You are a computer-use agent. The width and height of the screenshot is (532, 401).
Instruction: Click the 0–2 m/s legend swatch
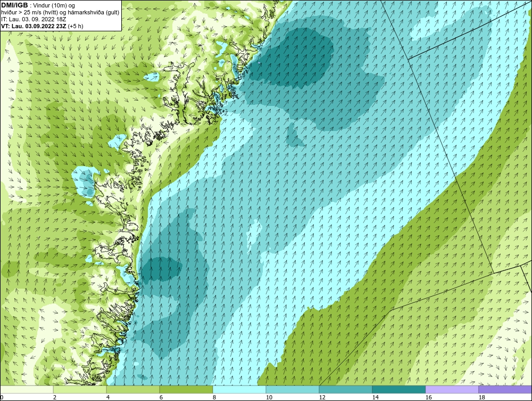(27, 389)
